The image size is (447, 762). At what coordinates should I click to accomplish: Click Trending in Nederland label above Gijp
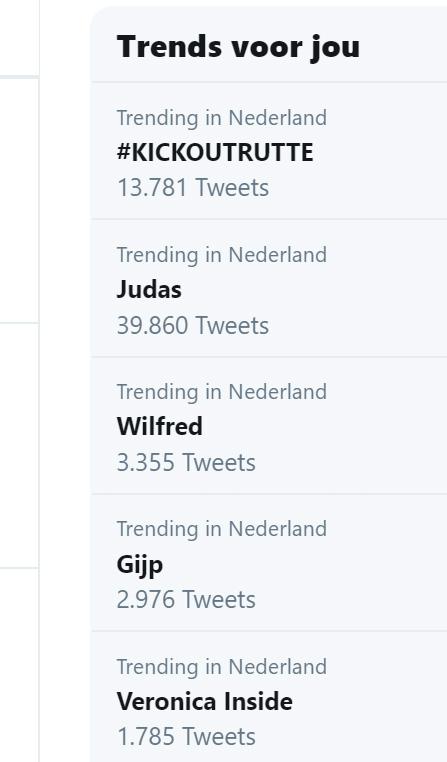tap(222, 529)
